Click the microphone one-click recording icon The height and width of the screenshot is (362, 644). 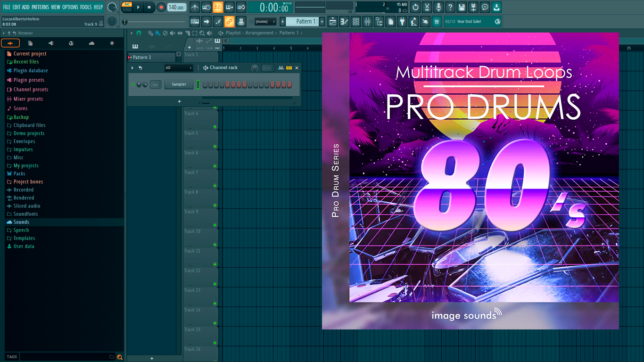click(438, 7)
